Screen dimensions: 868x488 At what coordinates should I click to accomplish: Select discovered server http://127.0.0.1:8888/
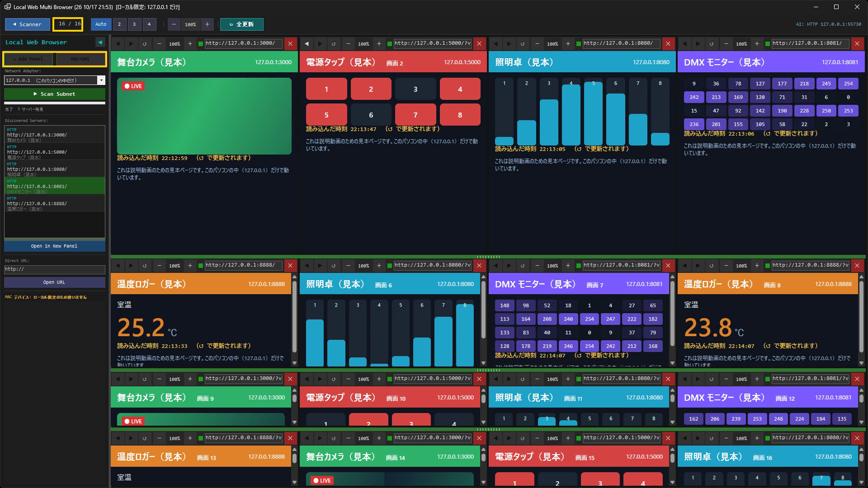(55, 203)
